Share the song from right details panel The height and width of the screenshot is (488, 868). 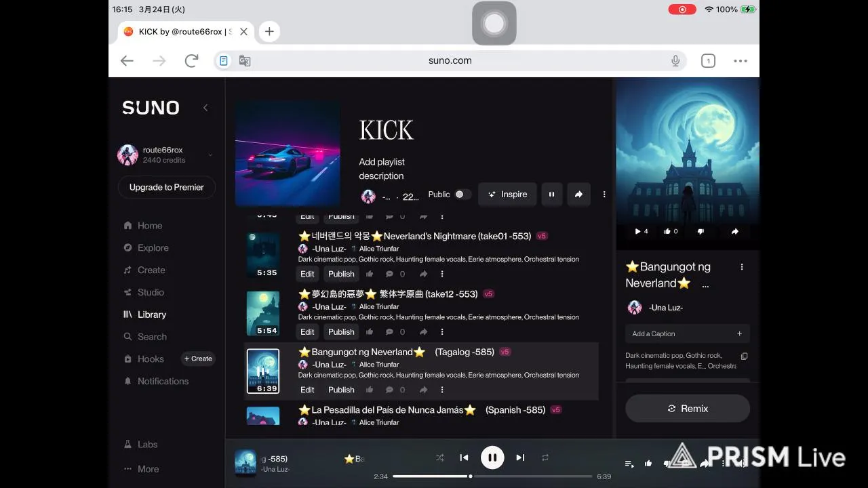tap(734, 231)
